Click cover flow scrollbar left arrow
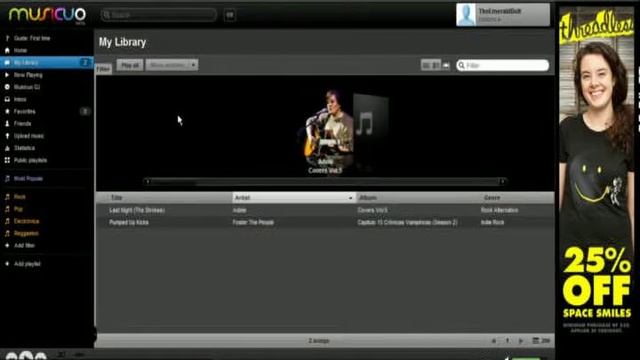 (147, 182)
